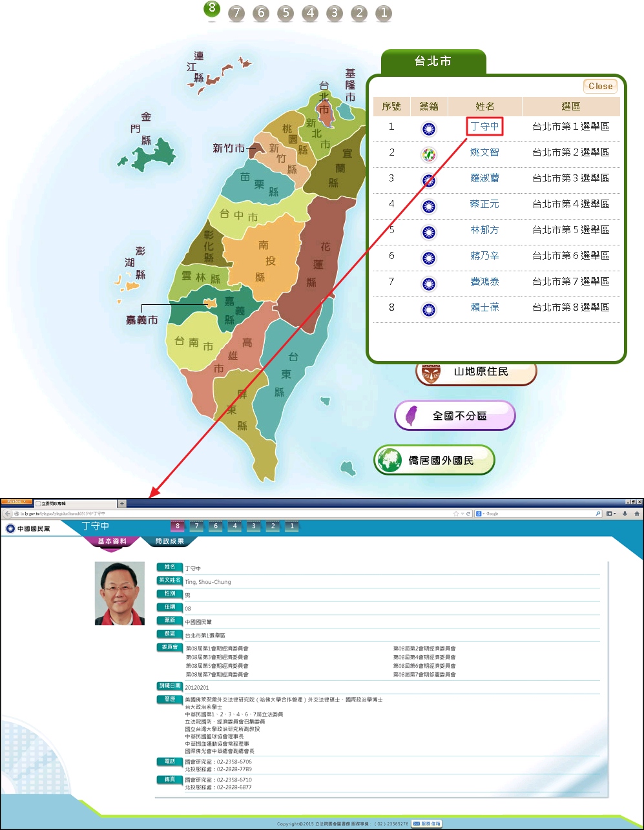Screen dimensions: 644x830
Task: Close the 台北市 legislator popup
Action: tap(600, 87)
